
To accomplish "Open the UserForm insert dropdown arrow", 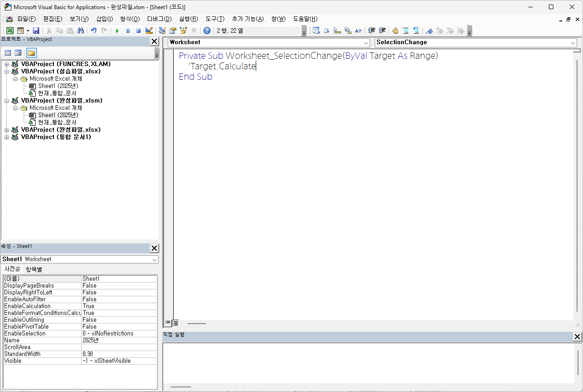I will point(27,31).
